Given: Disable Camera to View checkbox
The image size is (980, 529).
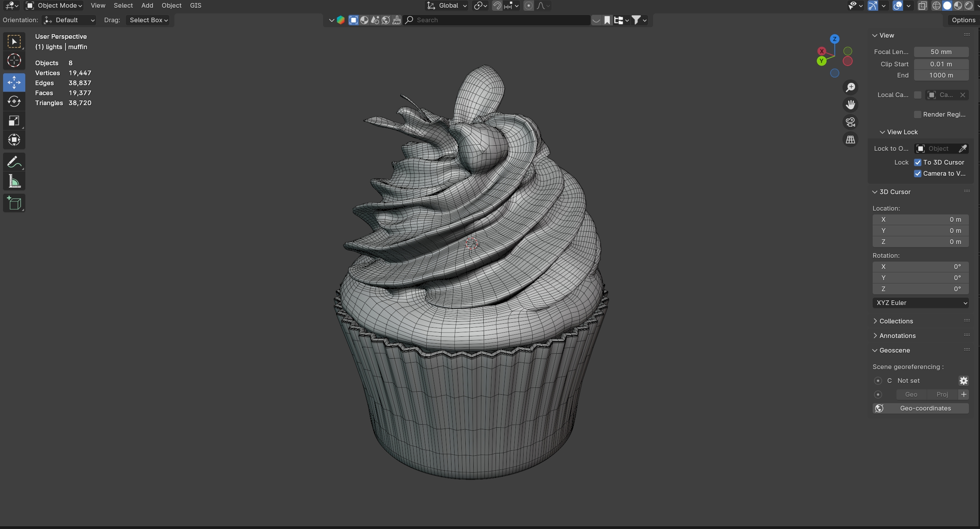Looking at the screenshot, I should coord(918,173).
